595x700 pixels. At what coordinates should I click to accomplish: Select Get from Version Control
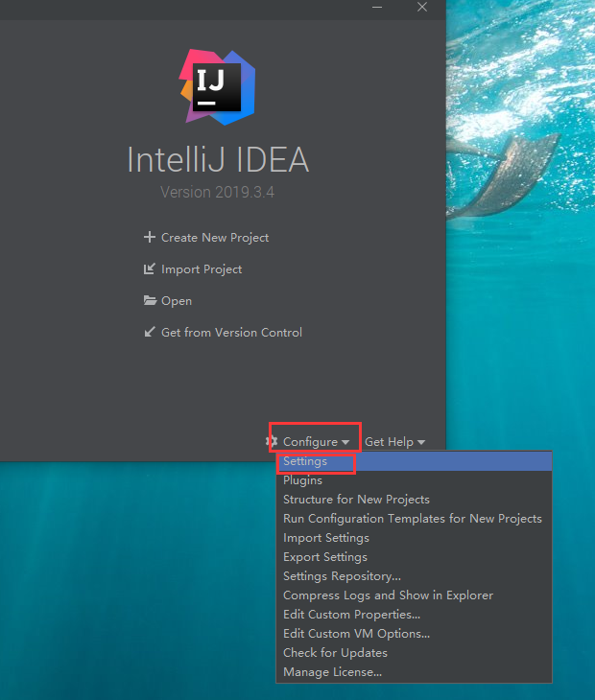(231, 332)
